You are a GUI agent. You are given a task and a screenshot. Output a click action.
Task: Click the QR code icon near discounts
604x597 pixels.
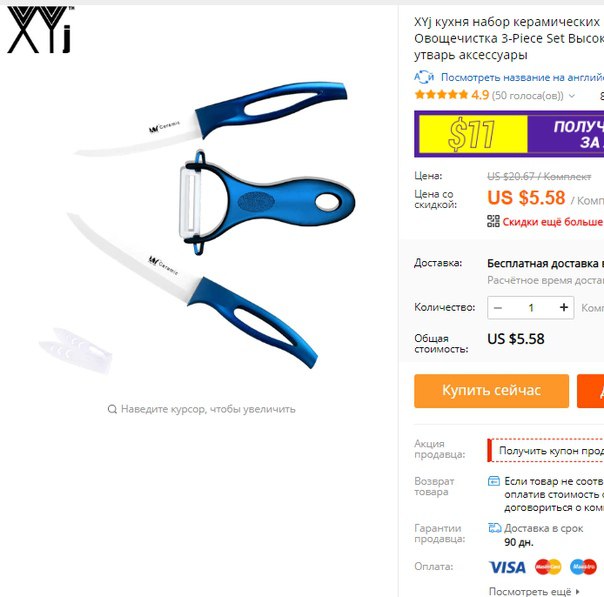(493, 221)
